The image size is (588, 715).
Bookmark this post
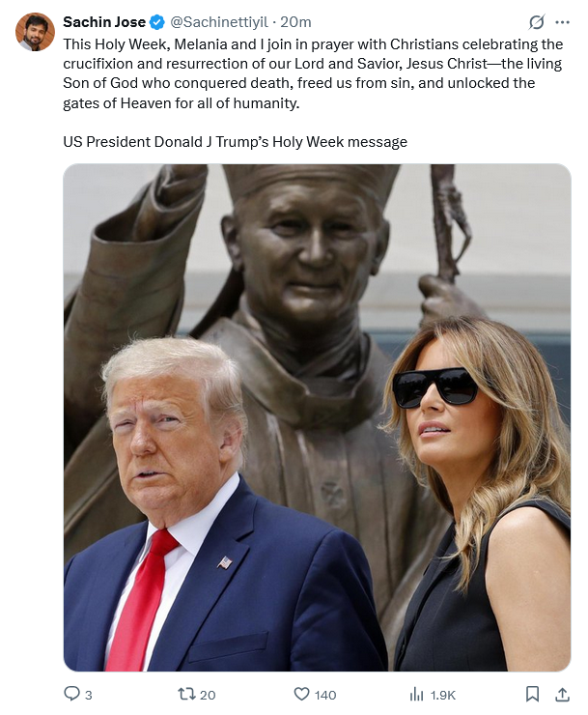pos(532,694)
